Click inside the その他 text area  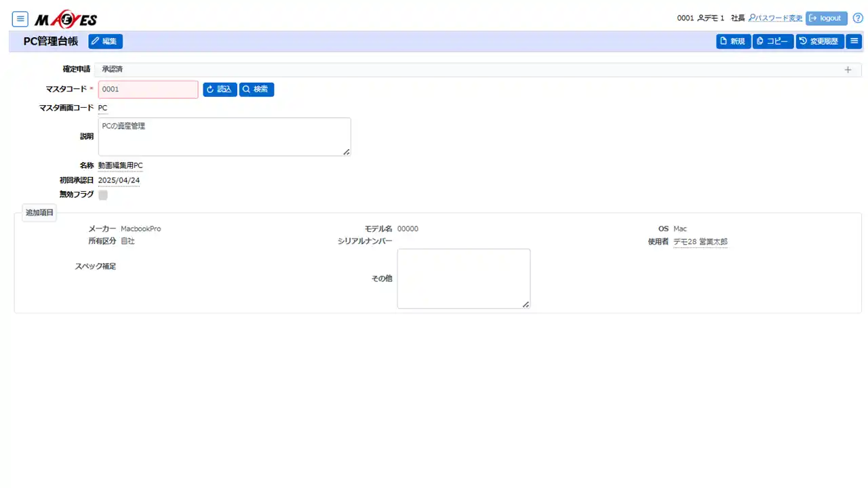[x=463, y=279]
